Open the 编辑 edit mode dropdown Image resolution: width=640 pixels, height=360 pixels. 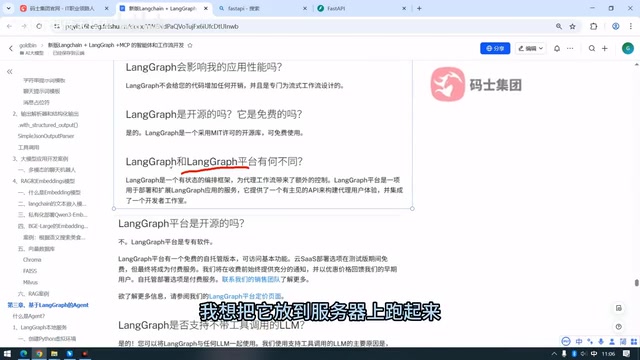530,48
